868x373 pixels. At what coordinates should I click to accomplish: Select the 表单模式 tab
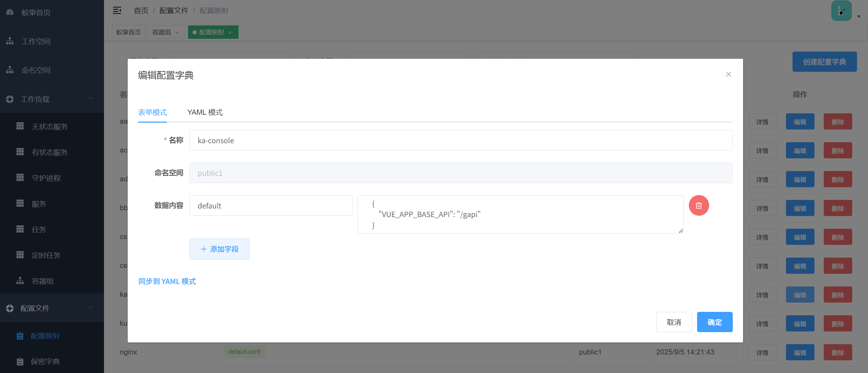tap(152, 112)
